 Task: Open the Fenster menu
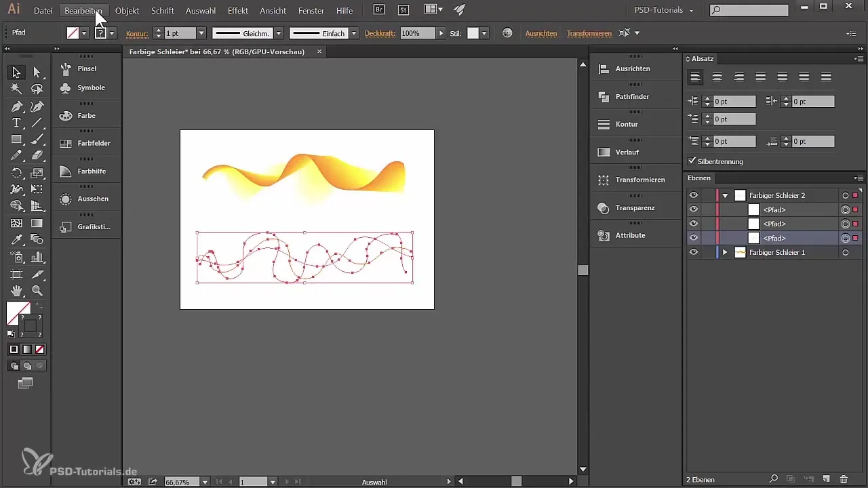pos(311,11)
